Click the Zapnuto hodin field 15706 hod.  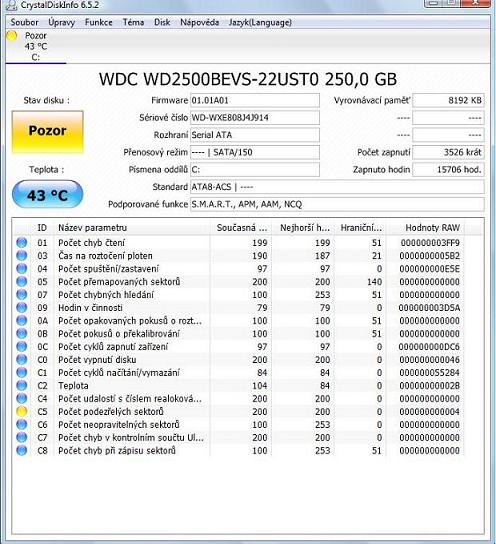tap(448, 170)
